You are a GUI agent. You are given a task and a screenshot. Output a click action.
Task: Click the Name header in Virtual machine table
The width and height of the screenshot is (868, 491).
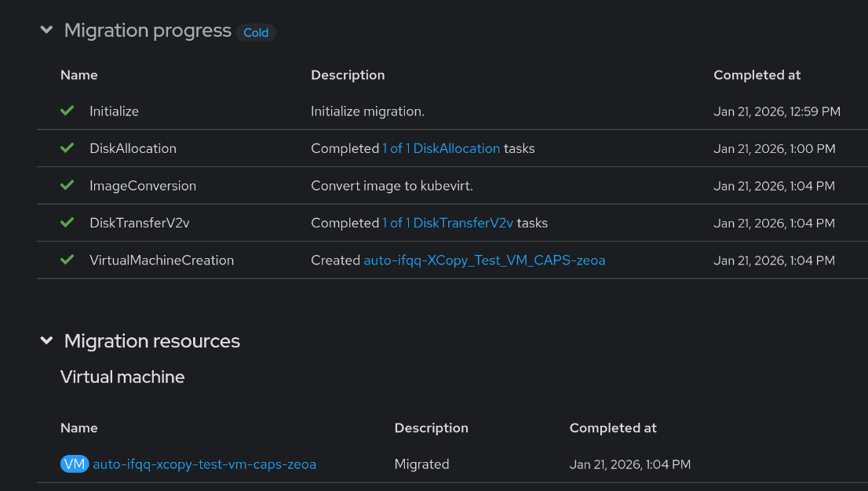[x=79, y=428]
